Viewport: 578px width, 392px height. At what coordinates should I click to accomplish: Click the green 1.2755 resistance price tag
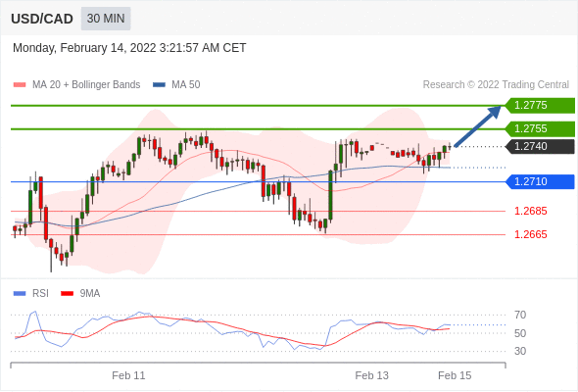pos(540,129)
